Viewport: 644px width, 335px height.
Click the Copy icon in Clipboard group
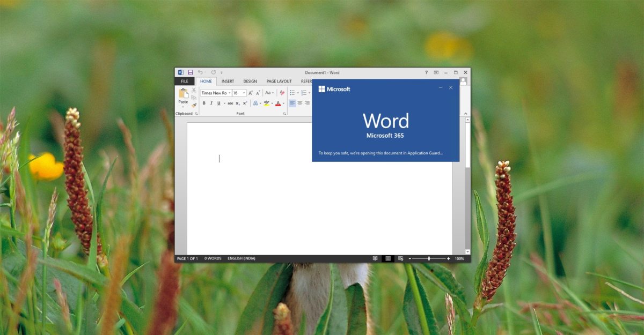point(194,98)
